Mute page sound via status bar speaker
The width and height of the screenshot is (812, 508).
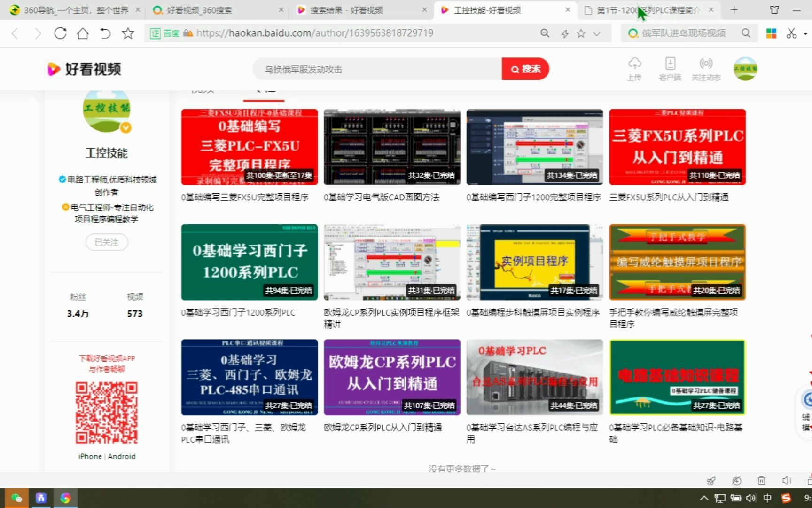(x=786, y=481)
